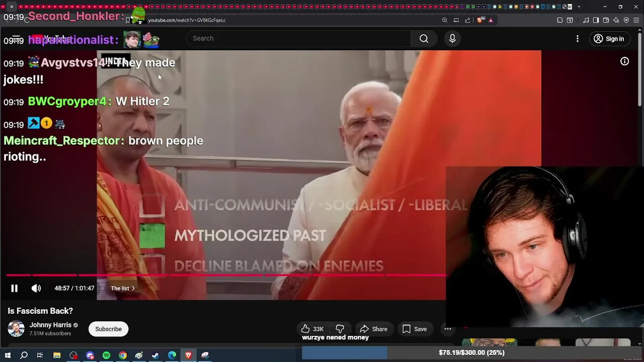Click the video title 'Is Fascism Back?'
Viewport: 644px width, 362px height.
pos(40,311)
